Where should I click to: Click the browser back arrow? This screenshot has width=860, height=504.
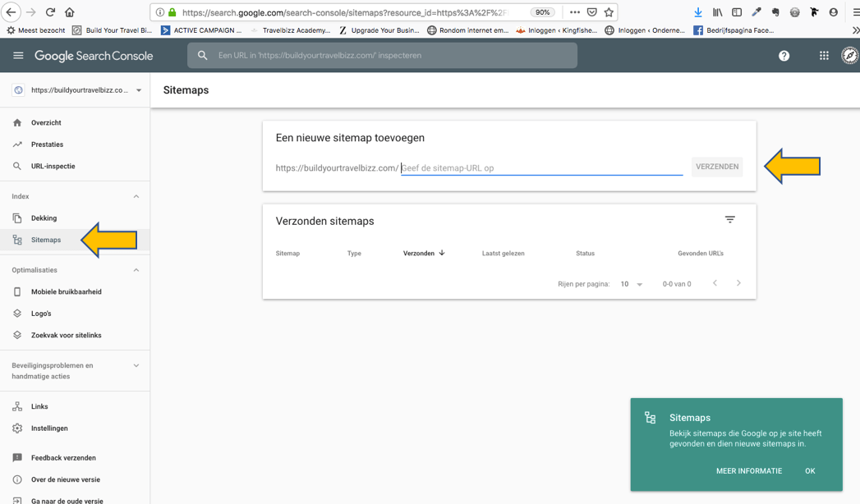coord(11,12)
